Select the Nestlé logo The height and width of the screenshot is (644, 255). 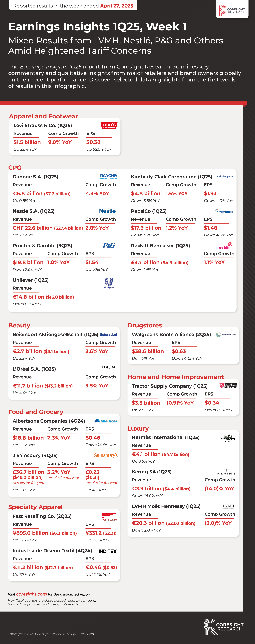107,211
